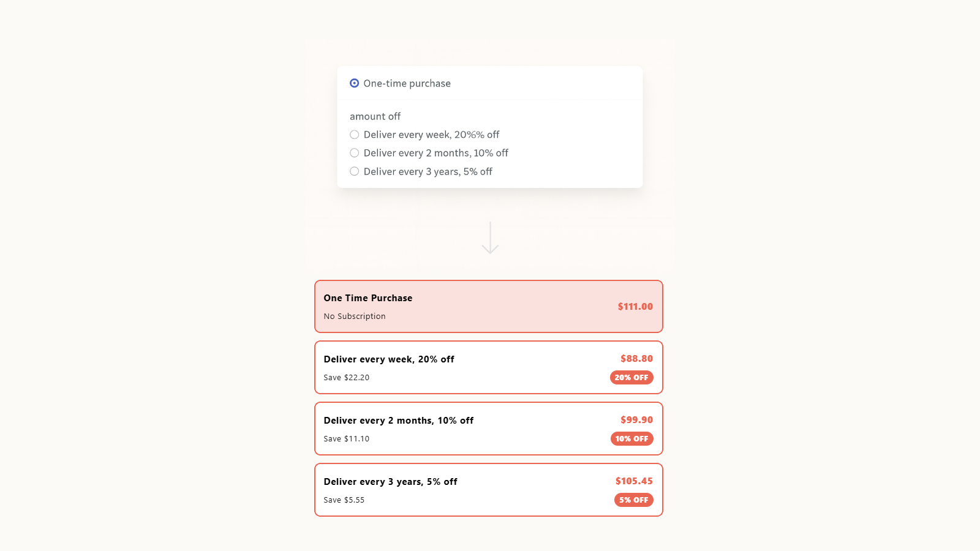Pick the Deliver every 2 months radio button
This screenshot has height=551, width=980.
pos(355,153)
